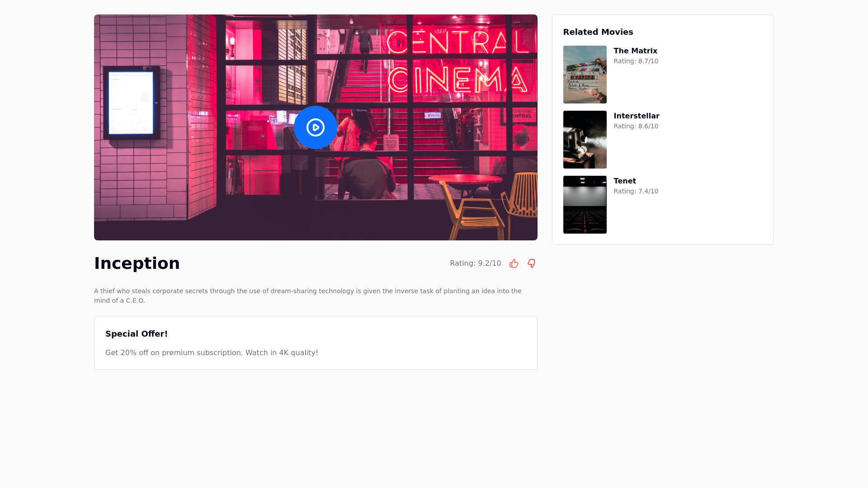This screenshot has height=488, width=868.
Task: Open the Interstellar projector thumbnail
Action: [x=585, y=140]
